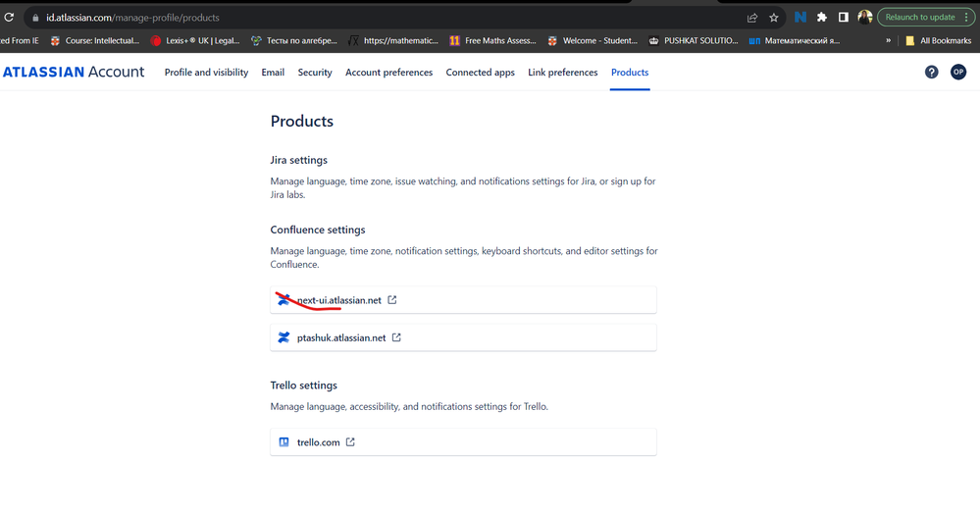Click the external link icon beside ptashuk.atlassian.net
Image resolution: width=980 pixels, height=515 pixels.
(x=396, y=337)
